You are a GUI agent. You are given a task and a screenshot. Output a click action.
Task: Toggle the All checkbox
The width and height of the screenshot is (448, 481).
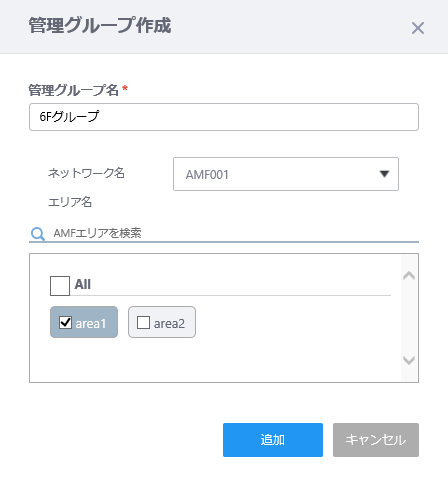pyautogui.click(x=60, y=286)
